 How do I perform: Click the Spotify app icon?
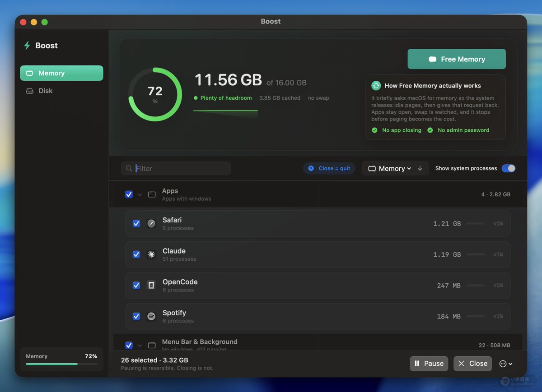point(151,316)
